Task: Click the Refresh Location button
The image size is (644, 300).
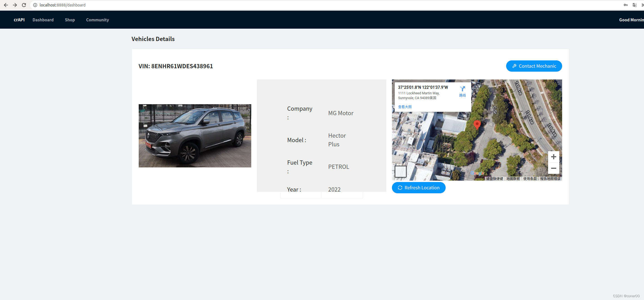Action: (x=419, y=188)
